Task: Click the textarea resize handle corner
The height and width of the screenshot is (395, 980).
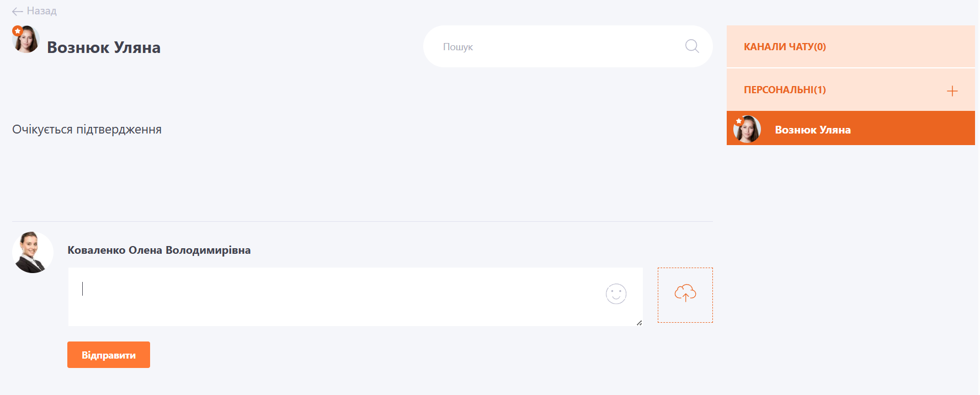Action: pyautogui.click(x=639, y=323)
